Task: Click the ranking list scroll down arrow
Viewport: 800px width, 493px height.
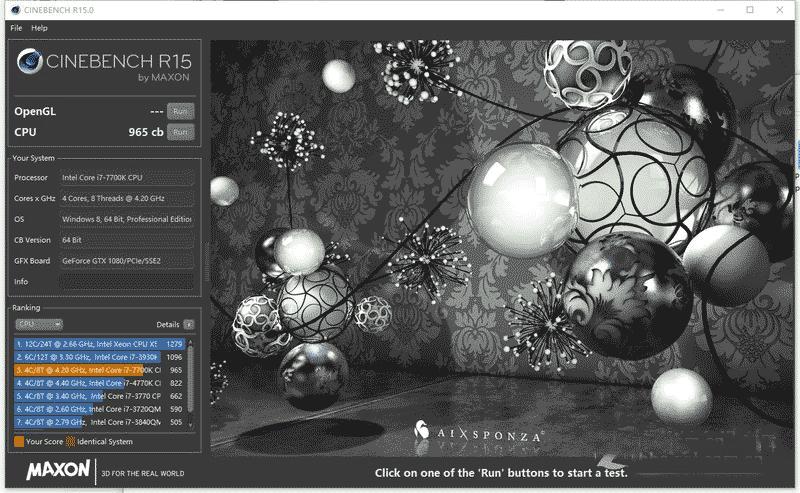Action: (x=190, y=425)
